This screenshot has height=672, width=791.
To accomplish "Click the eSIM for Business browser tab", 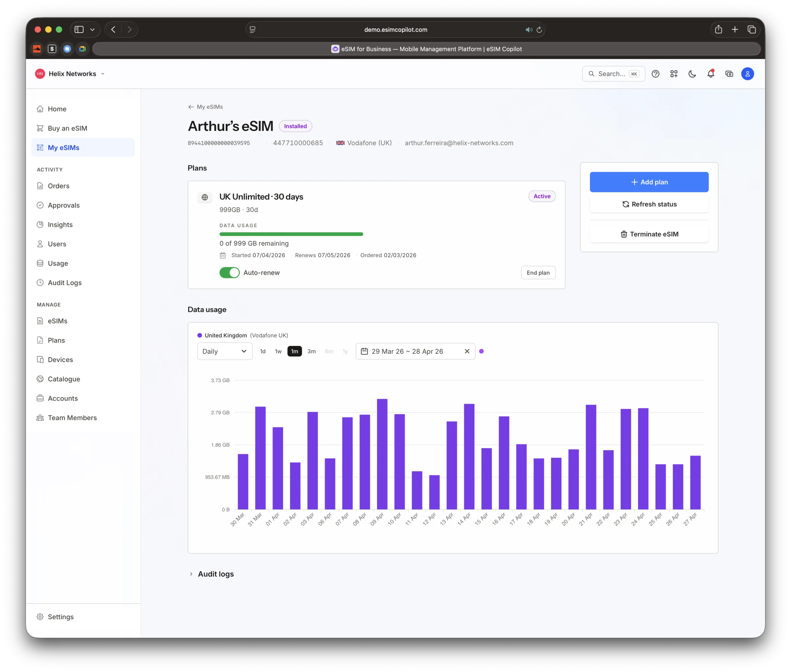I will point(426,49).
